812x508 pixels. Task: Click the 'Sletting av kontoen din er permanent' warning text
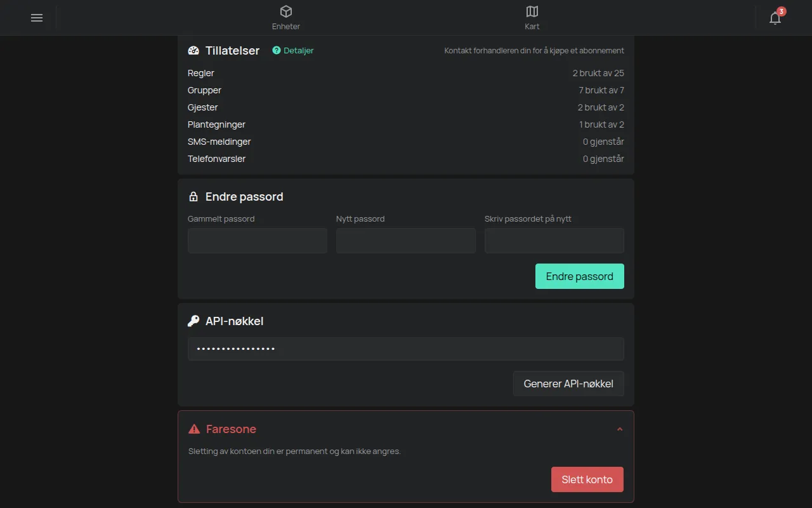pos(294,451)
